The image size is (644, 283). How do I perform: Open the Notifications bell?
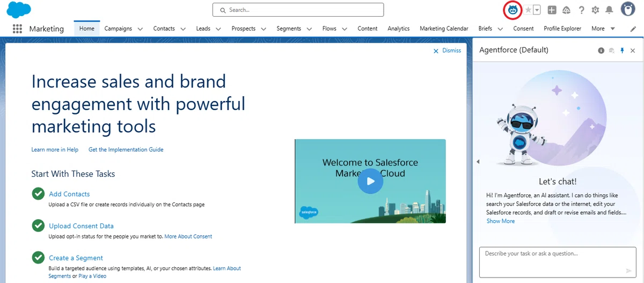coord(609,10)
